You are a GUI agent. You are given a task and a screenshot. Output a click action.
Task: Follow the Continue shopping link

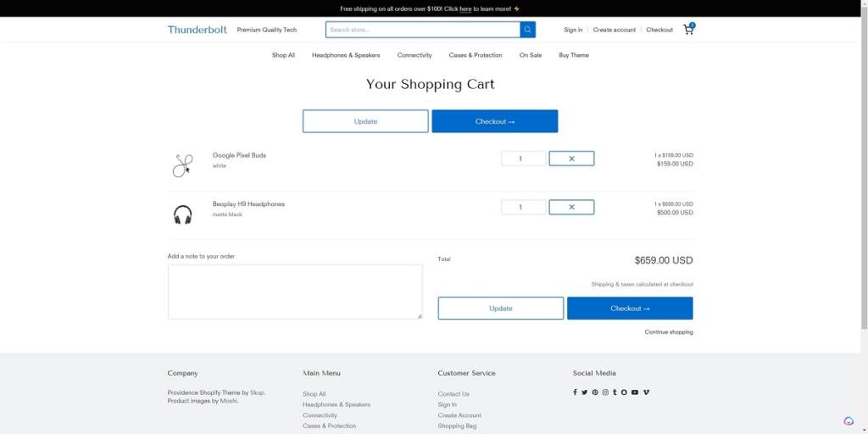[x=668, y=332]
